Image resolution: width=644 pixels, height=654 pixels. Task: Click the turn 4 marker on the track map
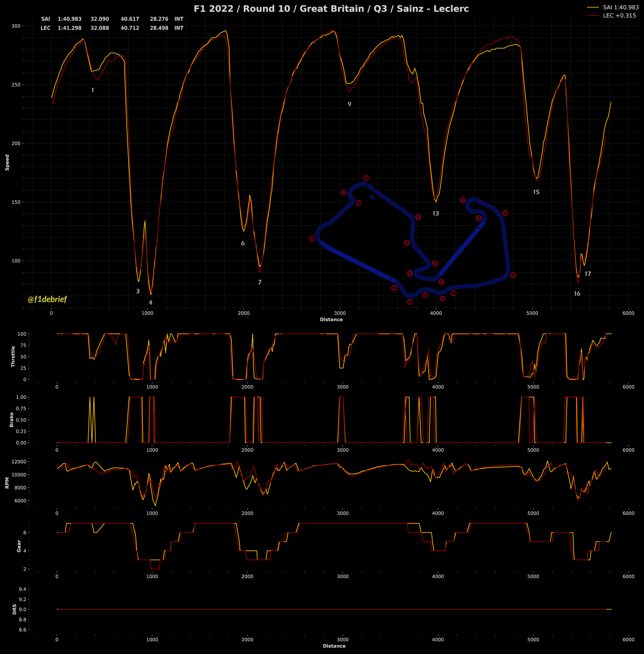pyautogui.click(x=410, y=273)
